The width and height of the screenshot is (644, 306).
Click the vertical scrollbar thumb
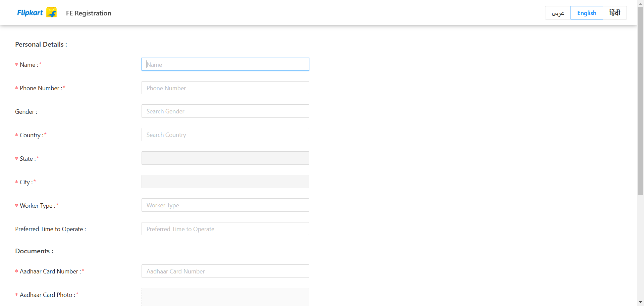click(640, 101)
